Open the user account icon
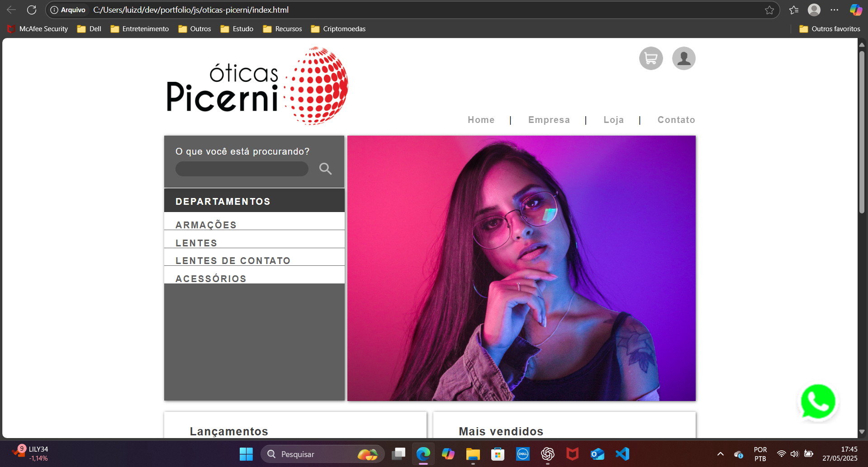 (683, 58)
